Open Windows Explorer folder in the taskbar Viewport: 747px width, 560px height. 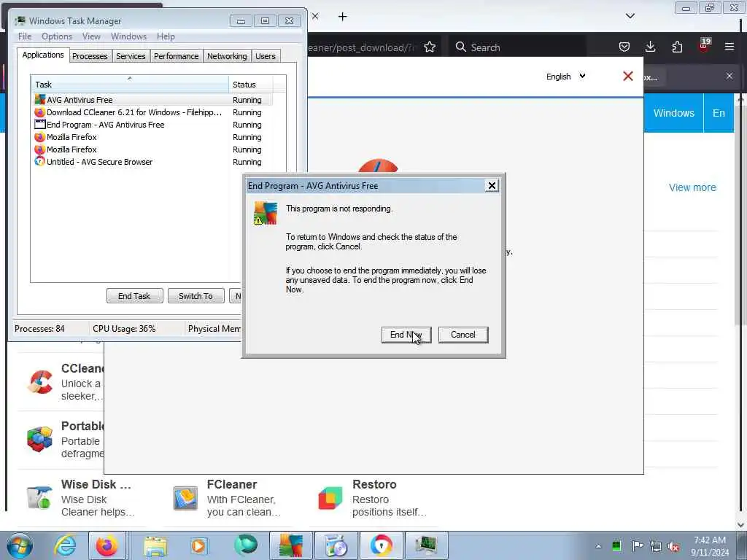[x=156, y=545]
